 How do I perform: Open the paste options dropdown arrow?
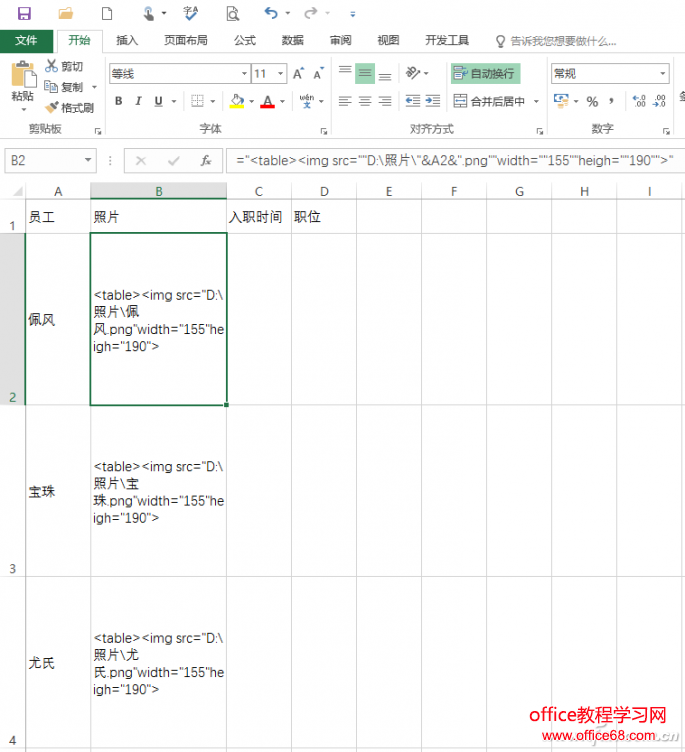click(x=23, y=110)
